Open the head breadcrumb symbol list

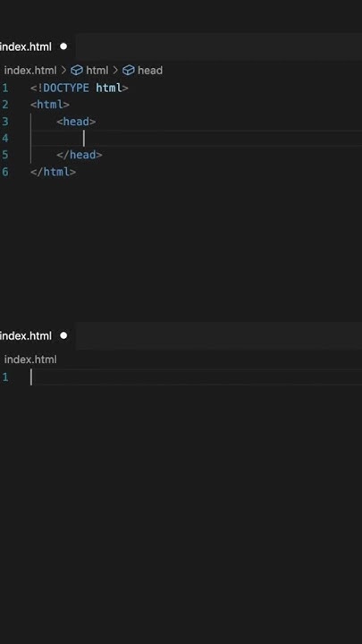point(150,71)
